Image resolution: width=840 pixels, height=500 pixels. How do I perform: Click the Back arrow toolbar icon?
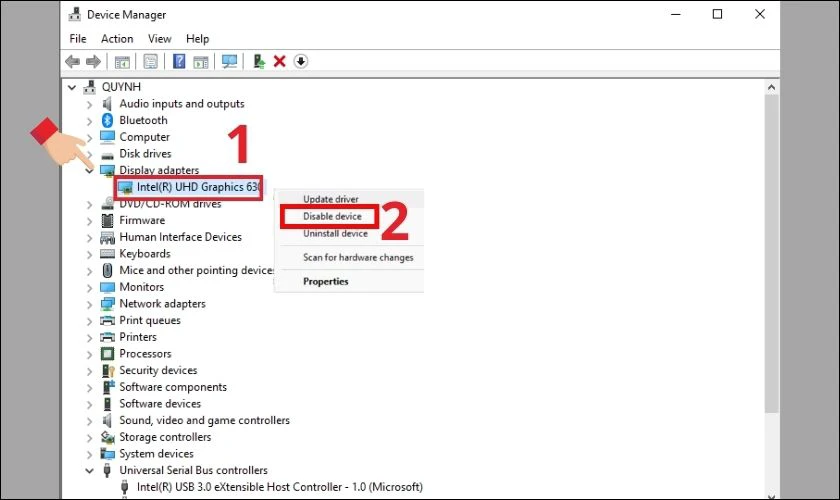tap(72, 62)
